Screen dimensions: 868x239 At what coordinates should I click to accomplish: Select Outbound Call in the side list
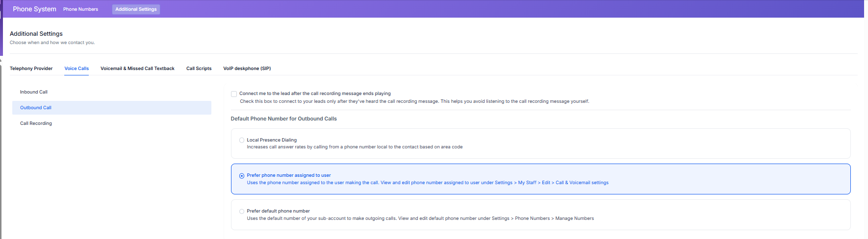point(112,108)
